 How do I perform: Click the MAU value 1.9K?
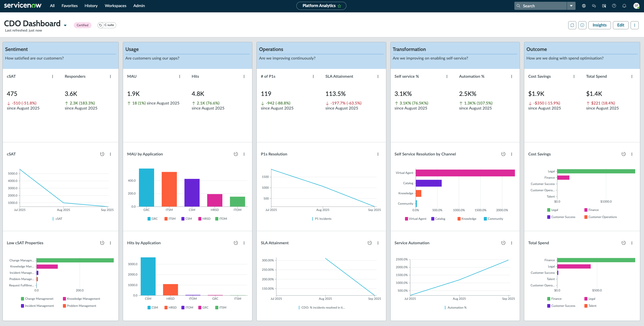(133, 94)
